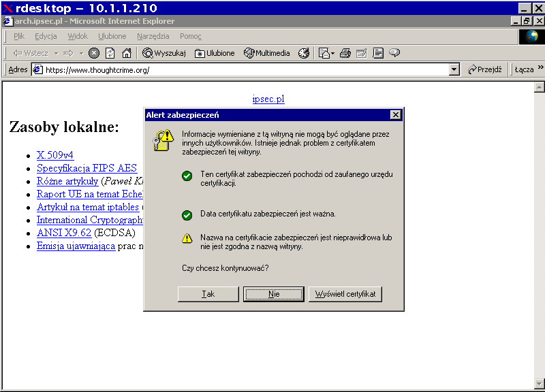This screenshot has height=392, width=545.
Task: Refresh the page using the Refresh icon
Action: point(110,53)
